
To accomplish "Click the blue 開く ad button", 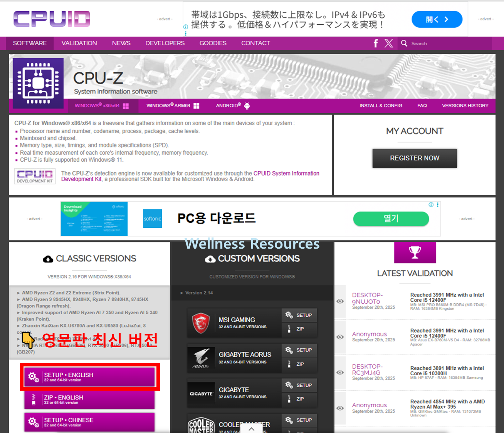I will coord(437,19).
